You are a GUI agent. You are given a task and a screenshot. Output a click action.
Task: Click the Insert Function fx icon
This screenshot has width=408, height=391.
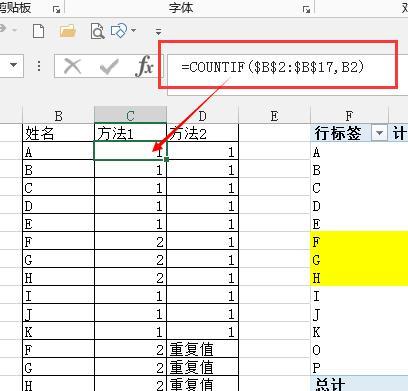point(144,66)
